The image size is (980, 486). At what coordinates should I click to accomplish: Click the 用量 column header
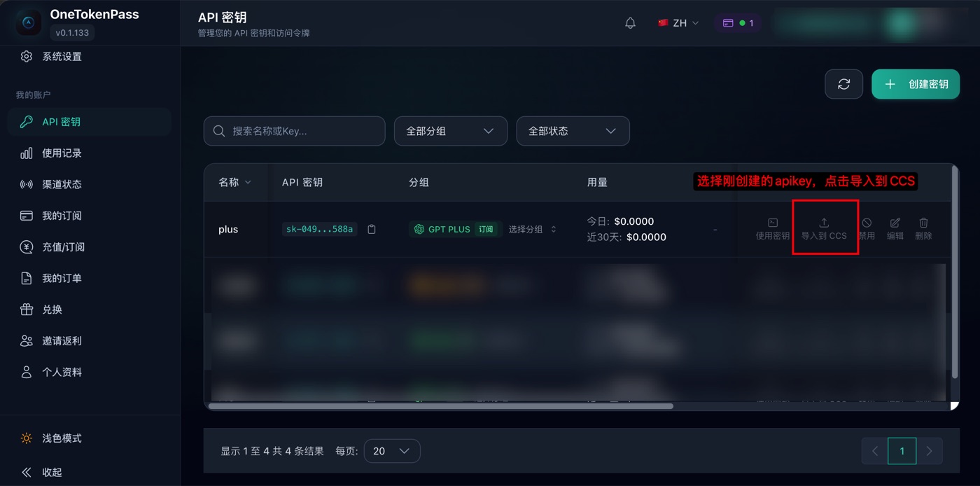(597, 182)
